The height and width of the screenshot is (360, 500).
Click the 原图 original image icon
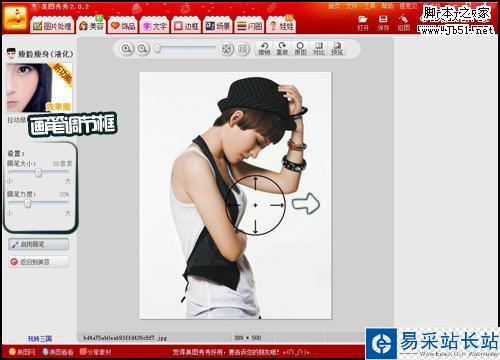[x=300, y=49]
